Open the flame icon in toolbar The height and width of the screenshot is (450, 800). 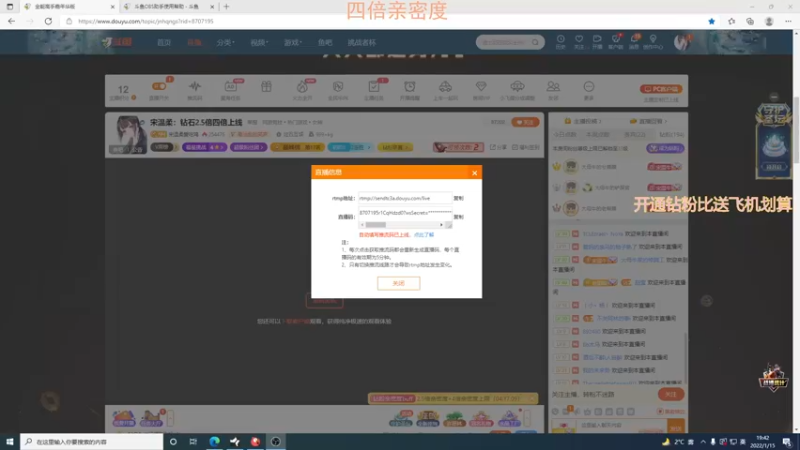click(x=302, y=87)
